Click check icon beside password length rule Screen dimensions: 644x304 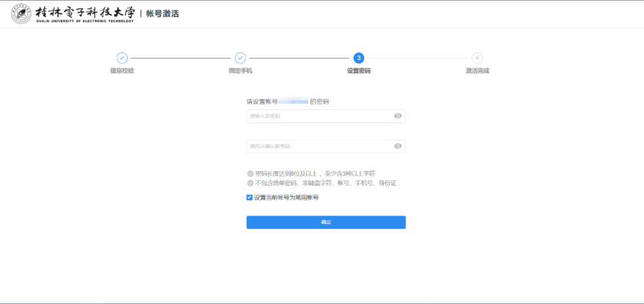[250, 174]
